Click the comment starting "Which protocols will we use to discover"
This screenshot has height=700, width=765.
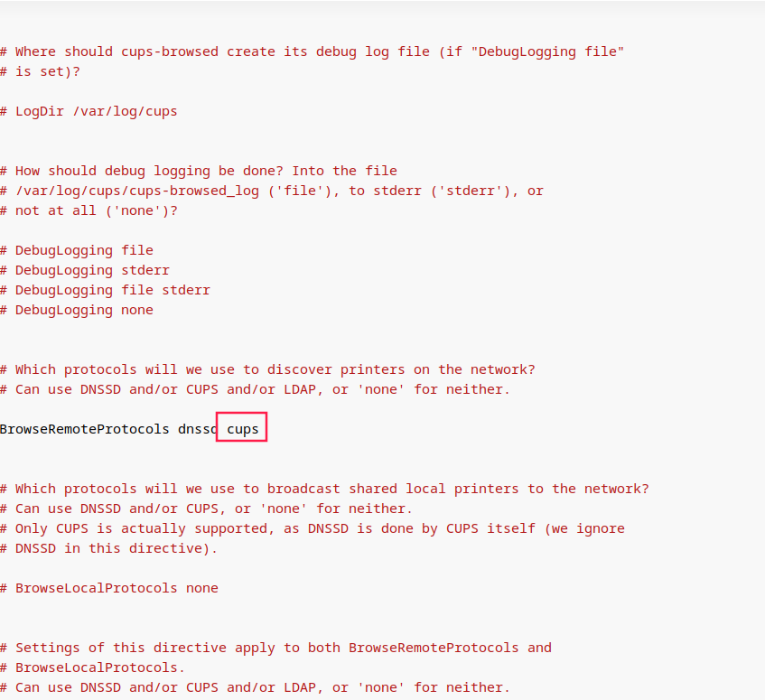(268, 369)
